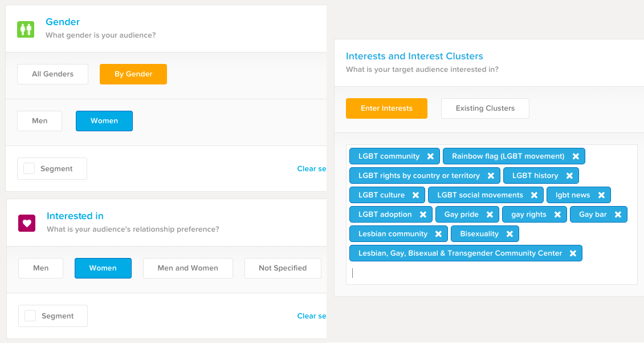The height and width of the screenshot is (343, 644).
Task: Check the Segment box under Gender
Action: coord(29,169)
